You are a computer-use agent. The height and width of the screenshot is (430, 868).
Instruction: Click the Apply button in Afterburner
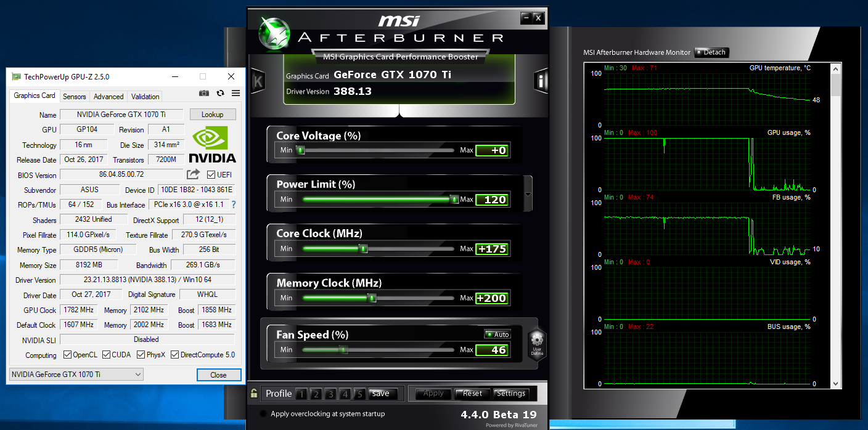point(433,394)
